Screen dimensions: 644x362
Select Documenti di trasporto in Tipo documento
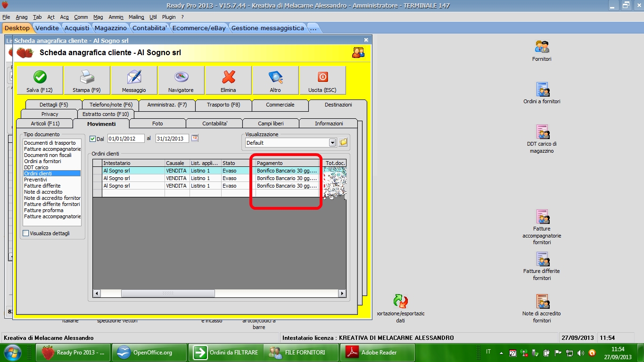pos(52,143)
